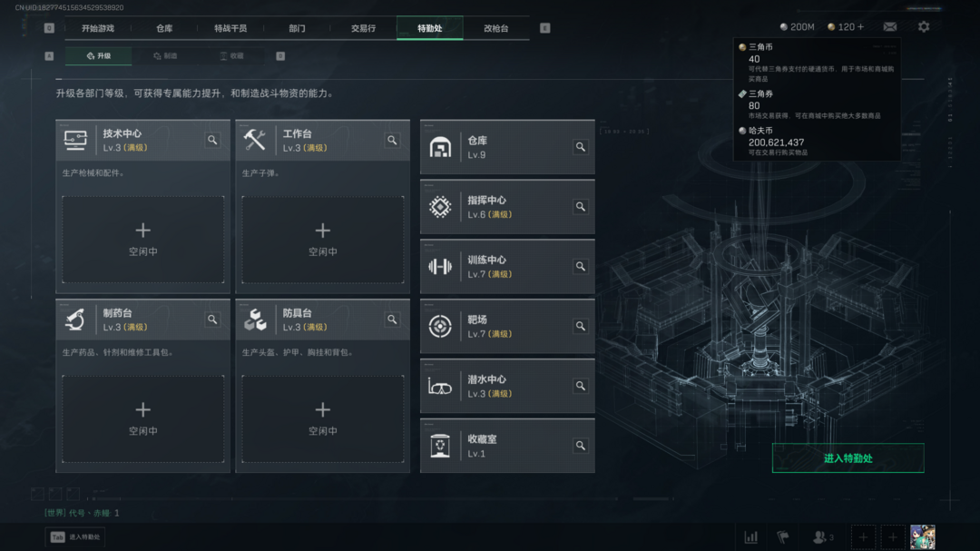Click the 进入特勤处 green button

pos(848,458)
